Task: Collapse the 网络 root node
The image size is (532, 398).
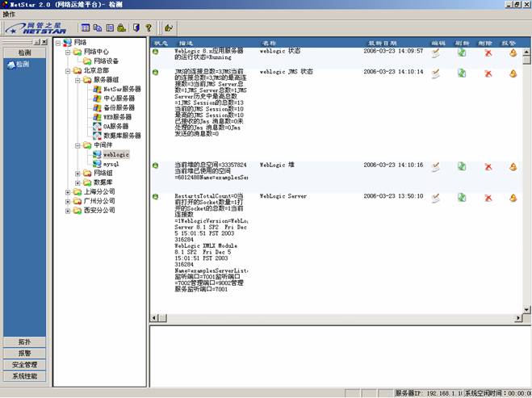Action: pyautogui.click(x=58, y=43)
